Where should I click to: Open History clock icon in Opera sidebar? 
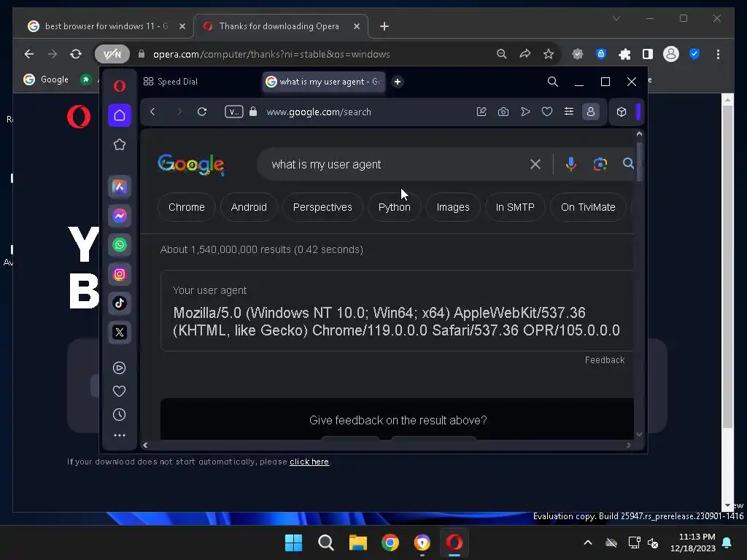(120, 414)
